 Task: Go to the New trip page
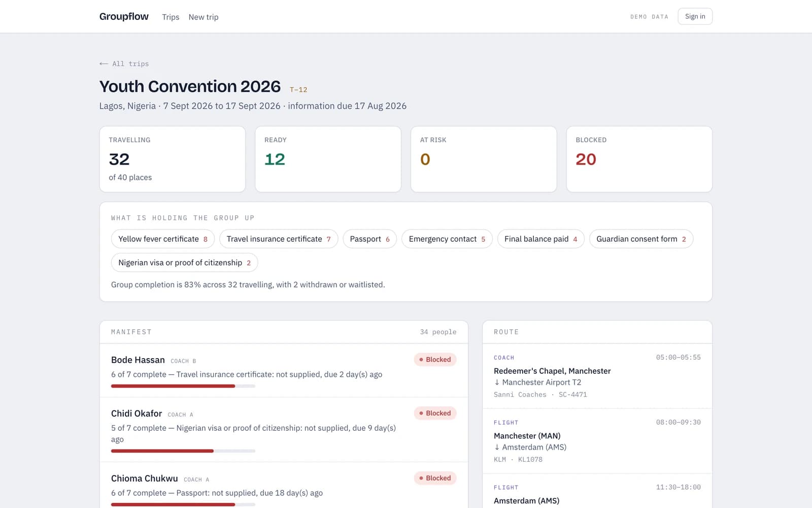pos(204,17)
